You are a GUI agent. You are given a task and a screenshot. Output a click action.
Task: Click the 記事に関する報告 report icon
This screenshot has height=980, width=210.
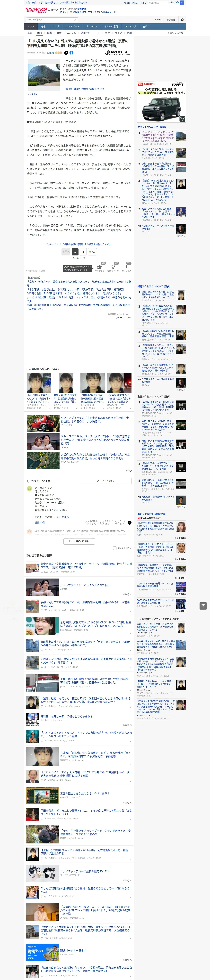click(36, 270)
